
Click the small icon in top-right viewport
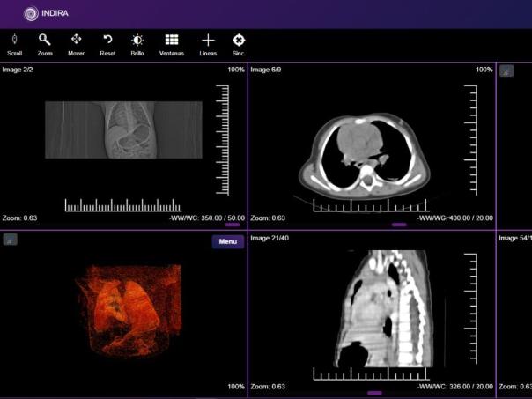pyautogui.click(x=506, y=70)
